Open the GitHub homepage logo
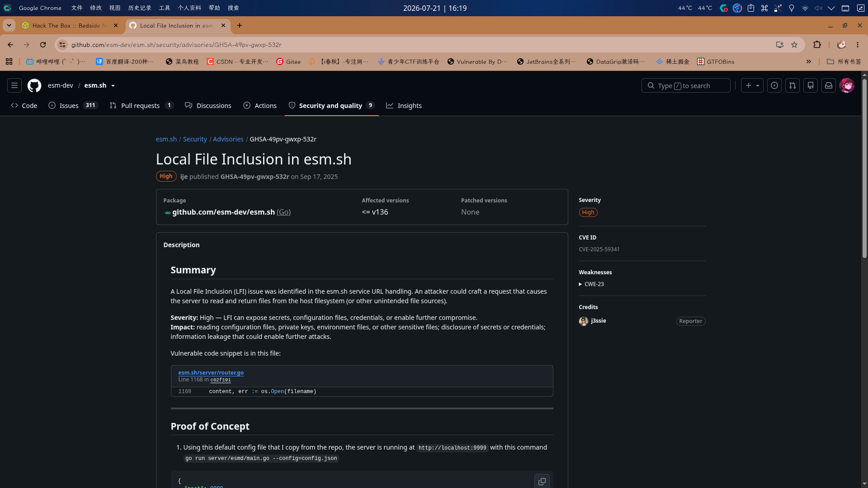The image size is (868, 488). coord(34,85)
